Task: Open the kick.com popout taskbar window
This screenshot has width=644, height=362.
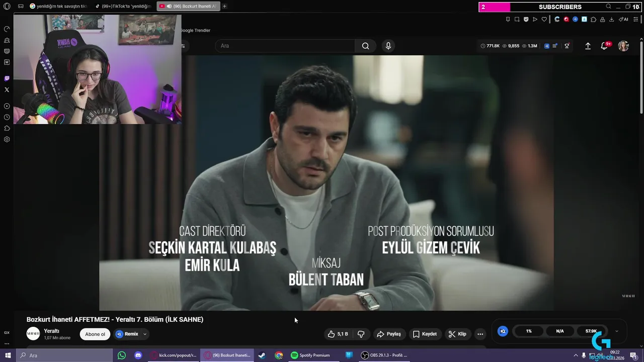Action: pos(174,355)
